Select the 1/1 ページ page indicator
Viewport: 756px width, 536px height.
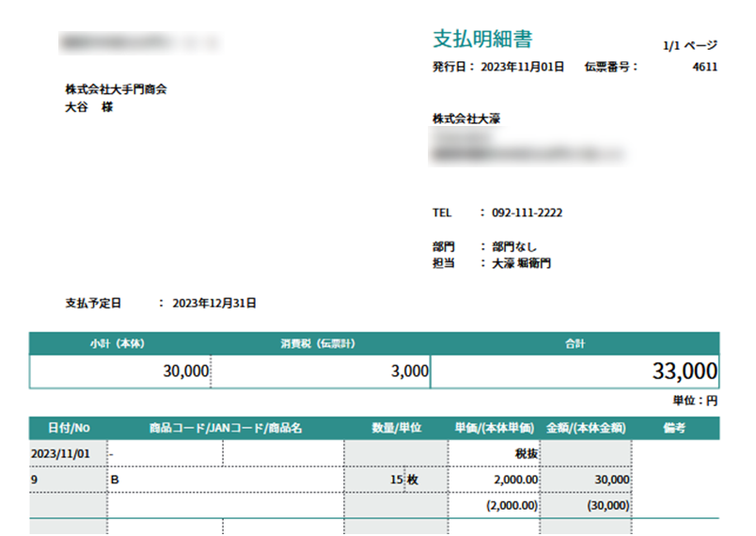[690, 45]
